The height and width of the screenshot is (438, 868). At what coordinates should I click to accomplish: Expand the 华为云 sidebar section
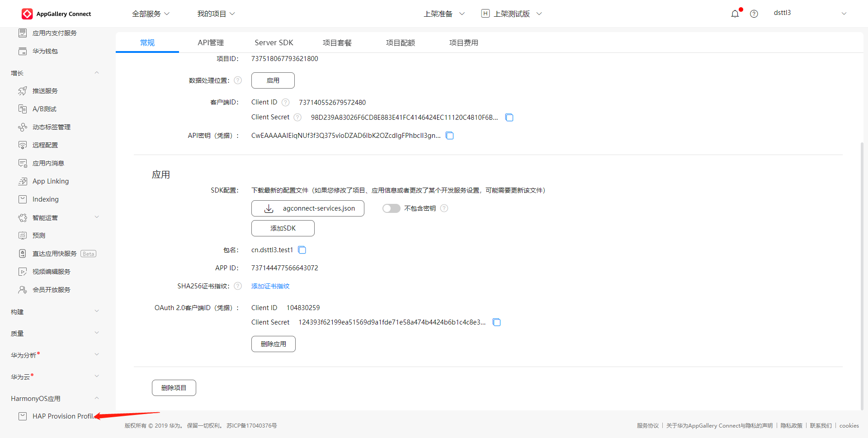click(97, 377)
